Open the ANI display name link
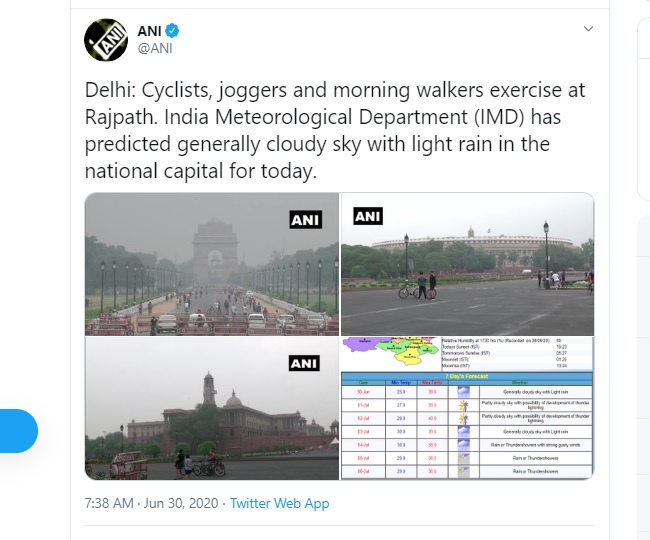This screenshot has width=650, height=540. pyautogui.click(x=149, y=30)
